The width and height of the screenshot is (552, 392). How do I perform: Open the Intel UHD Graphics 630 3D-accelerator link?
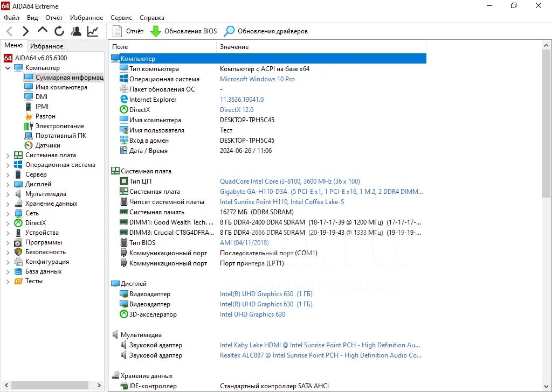[x=253, y=314]
